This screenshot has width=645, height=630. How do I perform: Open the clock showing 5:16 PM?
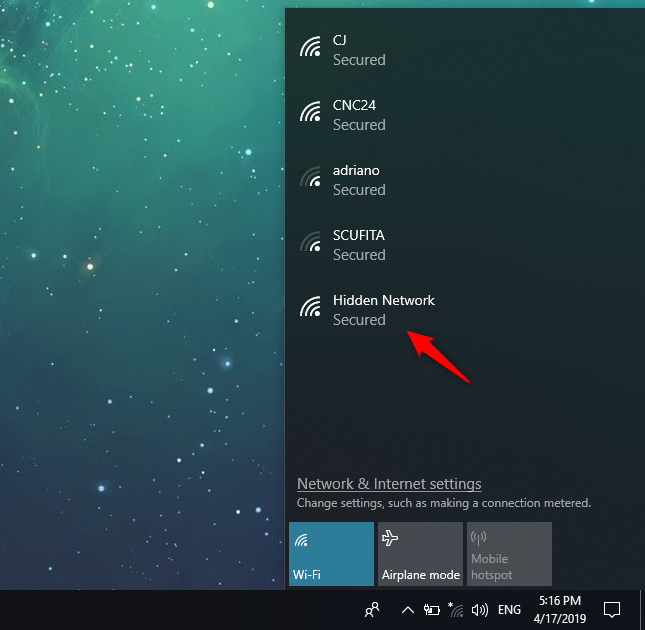(x=560, y=609)
